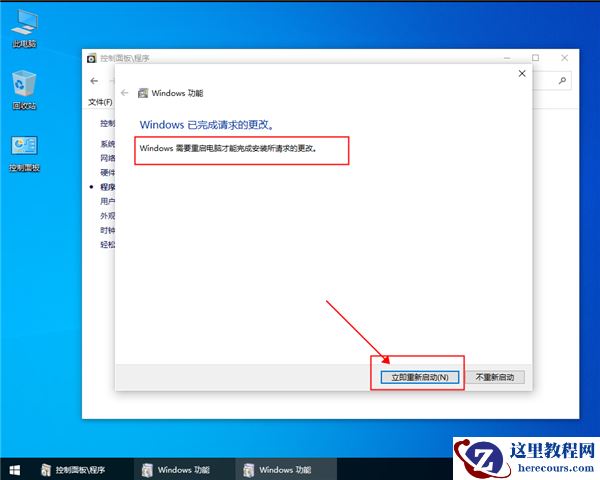
Task: Minimize the Control Panel window
Action: point(507,58)
